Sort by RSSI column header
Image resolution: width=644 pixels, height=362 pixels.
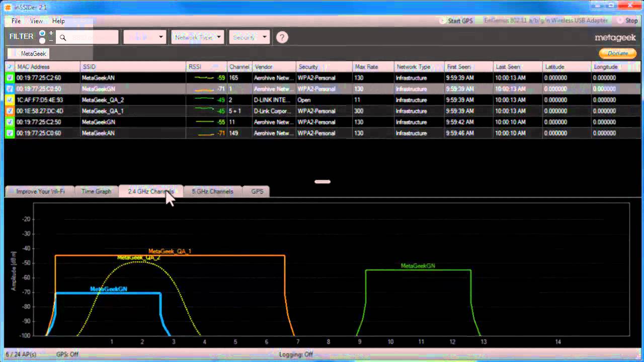click(206, 67)
